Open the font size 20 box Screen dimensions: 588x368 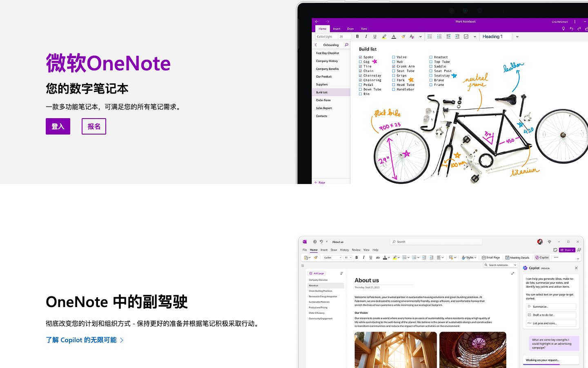tap(345, 36)
